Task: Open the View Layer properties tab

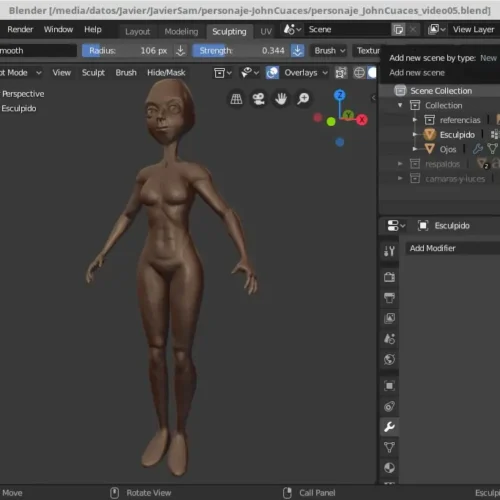Action: [389, 318]
